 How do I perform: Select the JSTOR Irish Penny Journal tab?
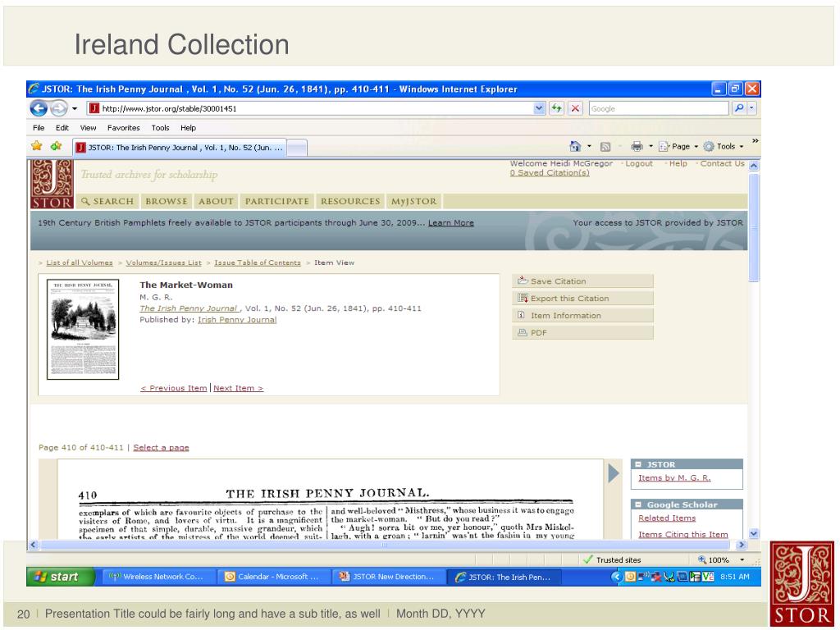tap(179, 148)
